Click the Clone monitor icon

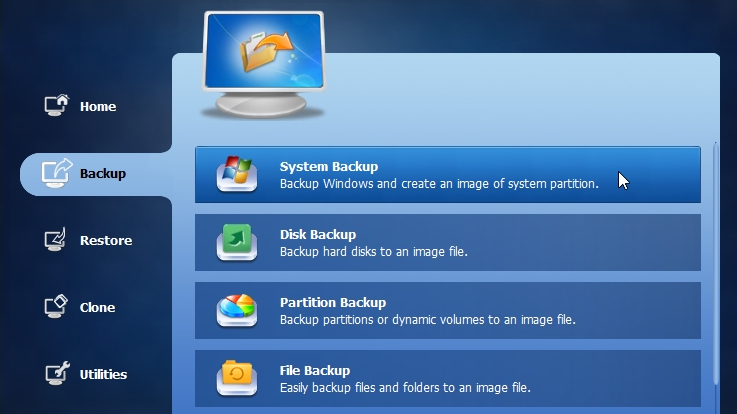56,306
